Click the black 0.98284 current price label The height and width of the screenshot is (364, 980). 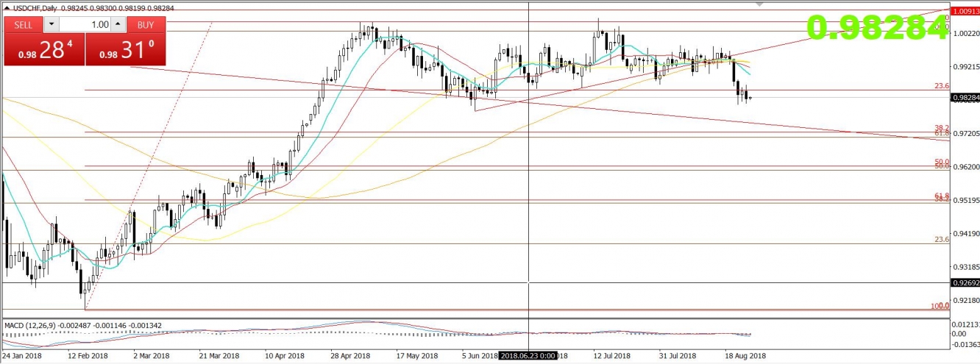coord(965,97)
